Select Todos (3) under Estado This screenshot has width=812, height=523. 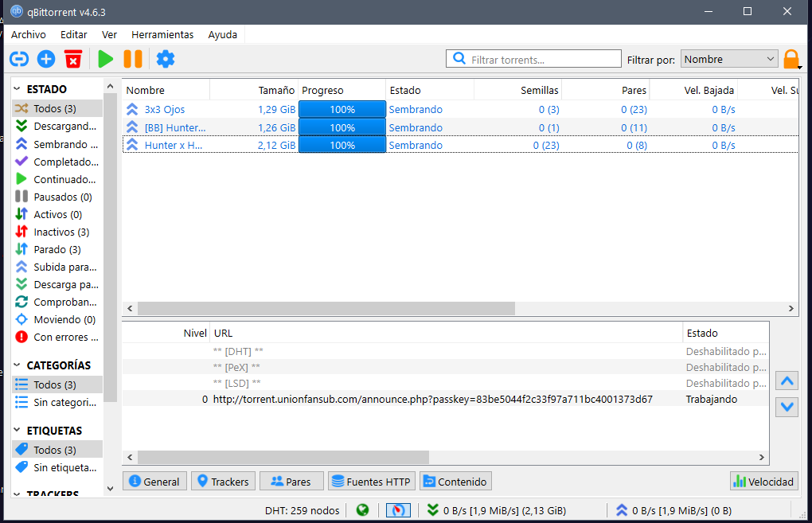(x=57, y=108)
